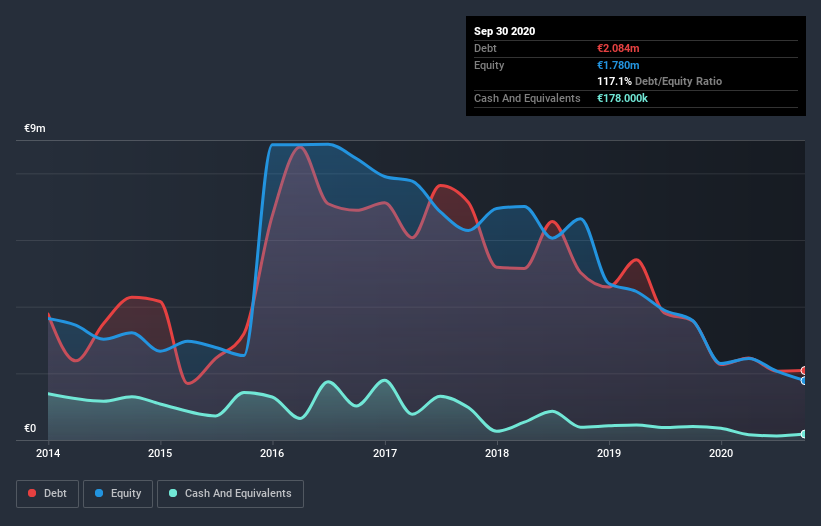Viewport: 821px width, 526px height.
Task: Select the 2014 x-axis label
Action: [48, 453]
